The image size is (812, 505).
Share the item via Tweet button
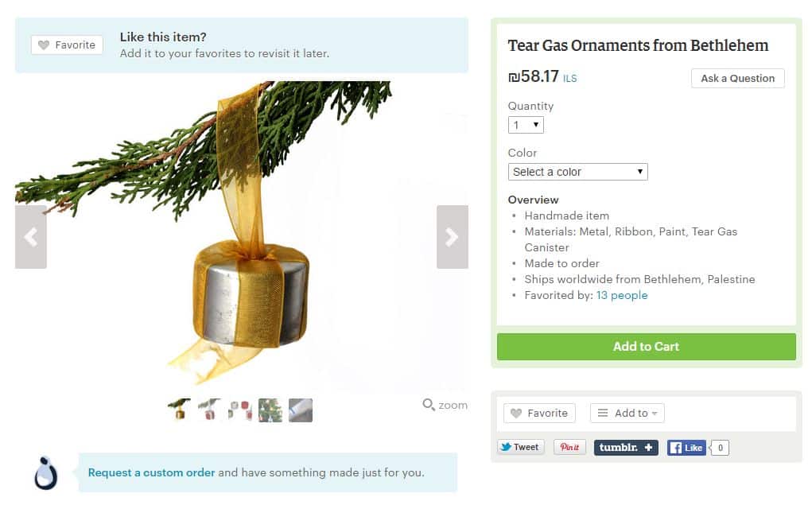click(x=521, y=447)
